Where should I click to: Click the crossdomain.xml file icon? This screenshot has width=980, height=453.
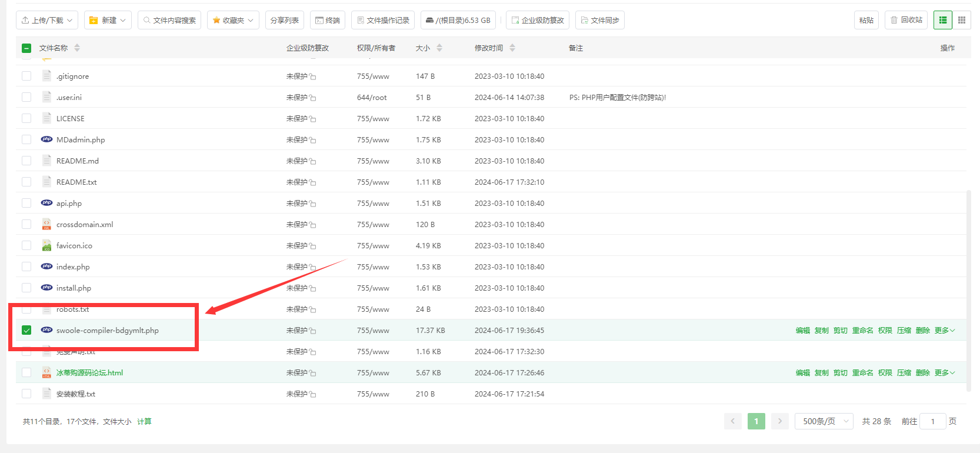click(46, 224)
